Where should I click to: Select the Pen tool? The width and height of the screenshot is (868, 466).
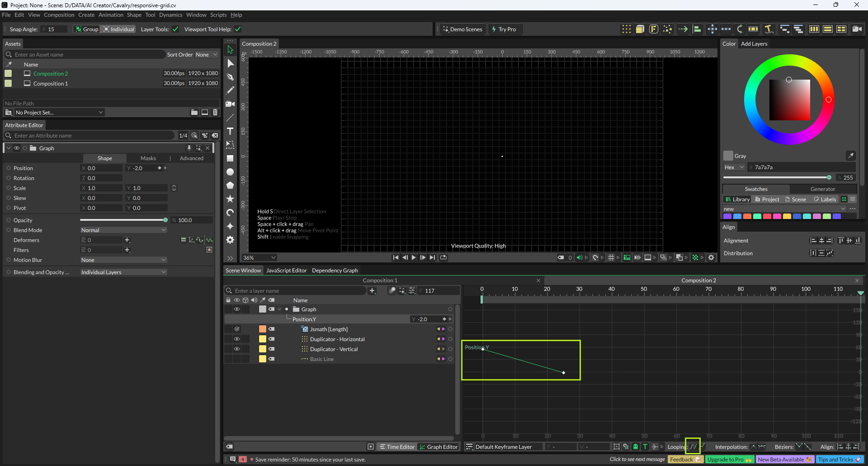230,77
